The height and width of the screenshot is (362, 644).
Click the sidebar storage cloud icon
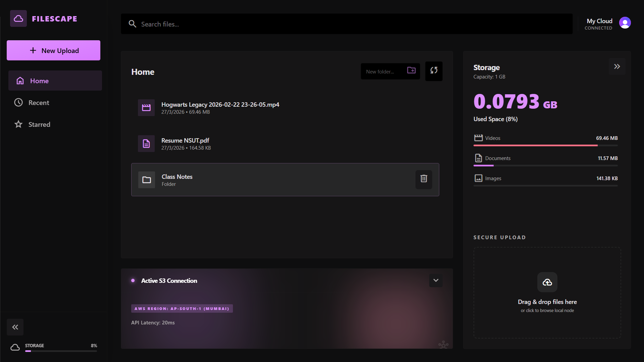pyautogui.click(x=15, y=347)
